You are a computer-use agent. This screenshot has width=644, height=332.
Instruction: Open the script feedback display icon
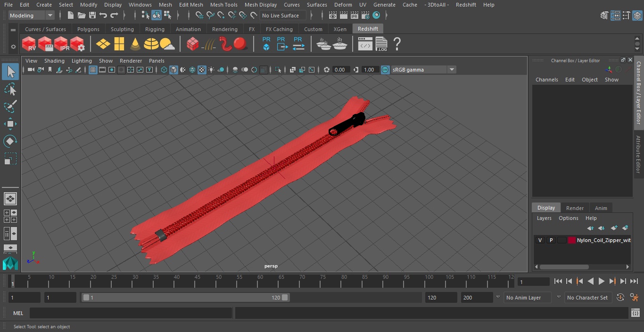pos(365,44)
